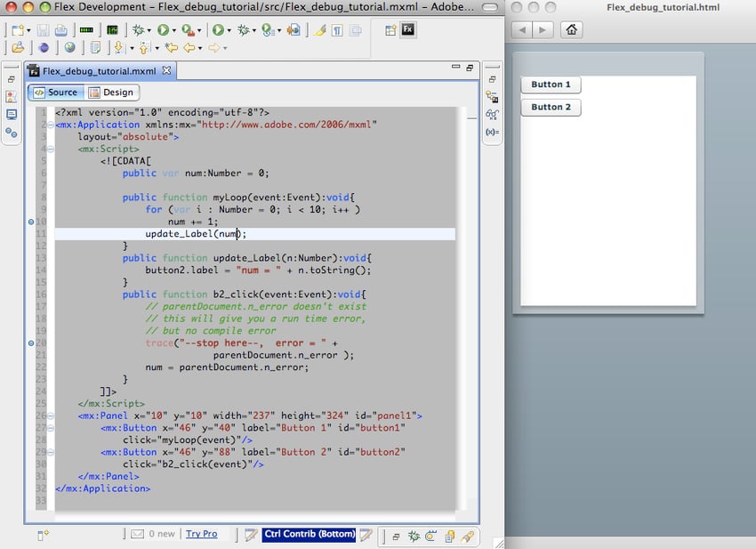This screenshot has height=549, width=756.
Task: Click the browser back navigation arrow
Action: pyautogui.click(x=522, y=30)
